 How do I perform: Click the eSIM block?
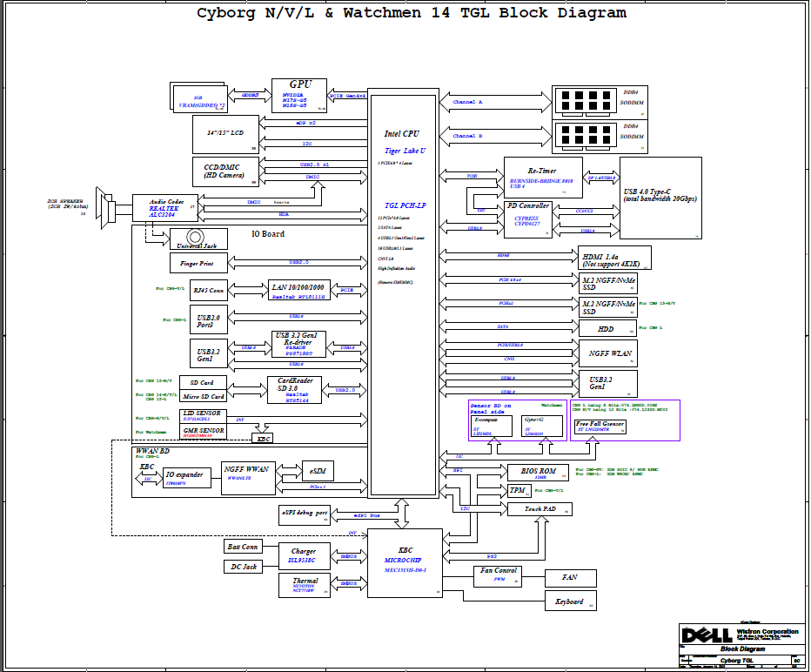pyautogui.click(x=318, y=471)
